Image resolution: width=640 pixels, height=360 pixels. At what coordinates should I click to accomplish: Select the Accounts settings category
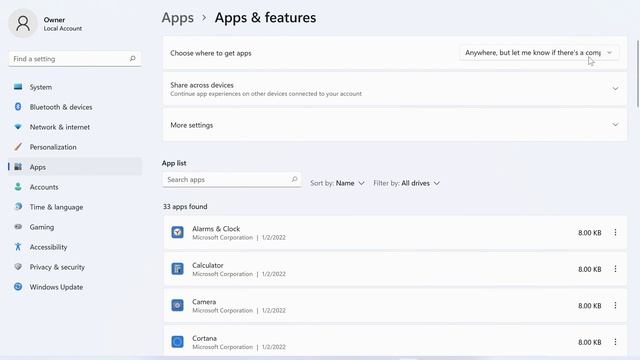[75, 187]
